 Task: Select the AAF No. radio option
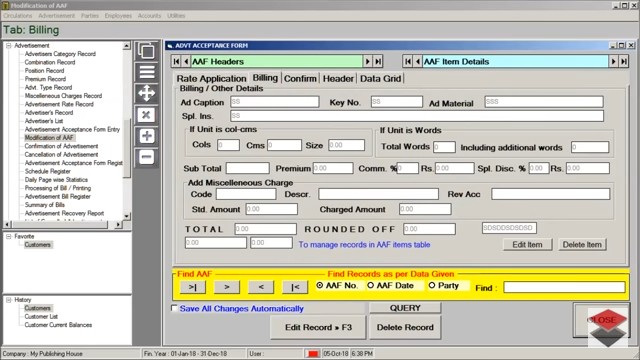320,285
